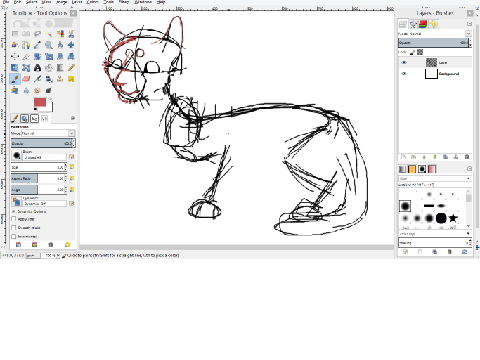Select the Free Select lasso tool
This screenshot has height=360, width=480.
tap(37, 34)
